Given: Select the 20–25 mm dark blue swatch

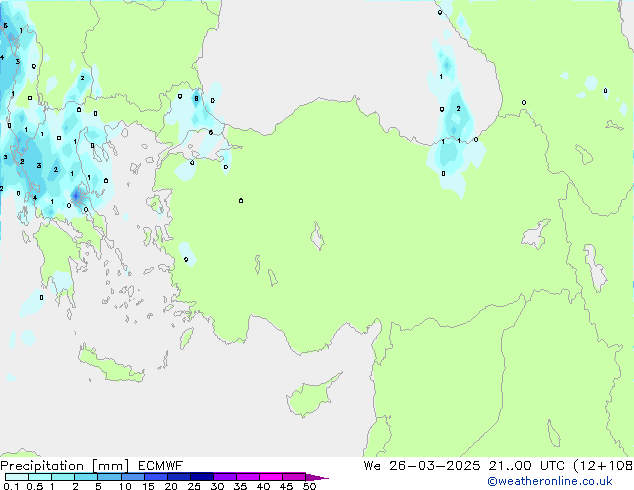Looking at the screenshot, I should [x=178, y=477].
